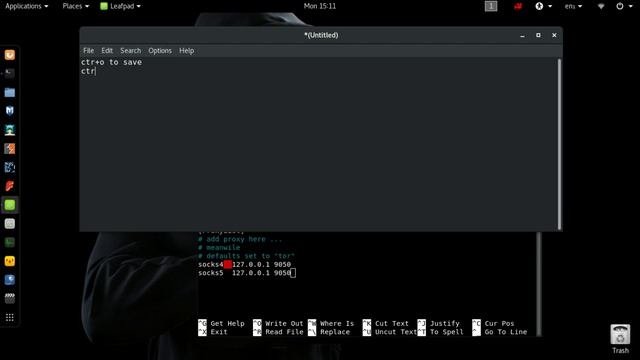This screenshot has height=360, width=640.
Task: Click the Leafpad vertical scrollbar
Action: tap(560, 144)
